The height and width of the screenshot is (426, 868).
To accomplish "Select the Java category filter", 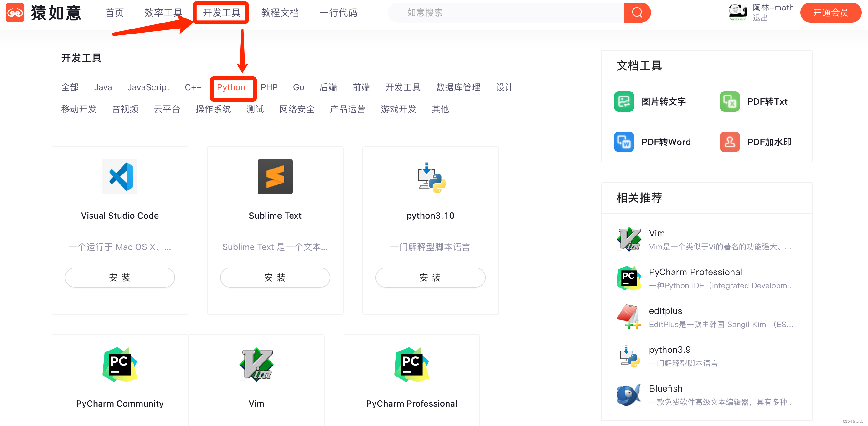I will tap(103, 87).
